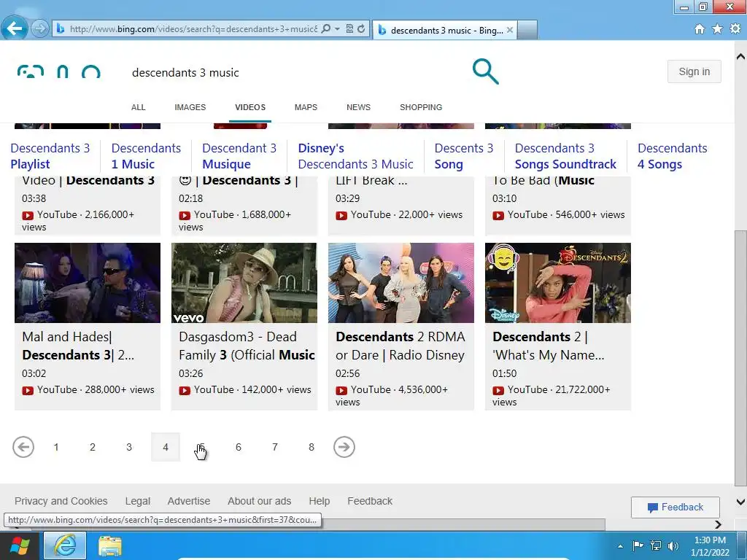Switch to the IMAGES tab
The width and height of the screenshot is (747, 560).
(190, 107)
